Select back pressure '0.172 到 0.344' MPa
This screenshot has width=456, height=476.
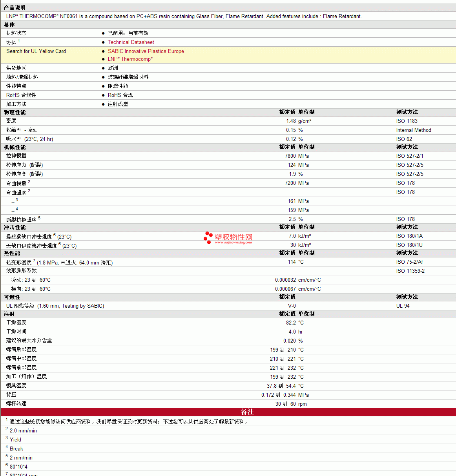[279, 395]
